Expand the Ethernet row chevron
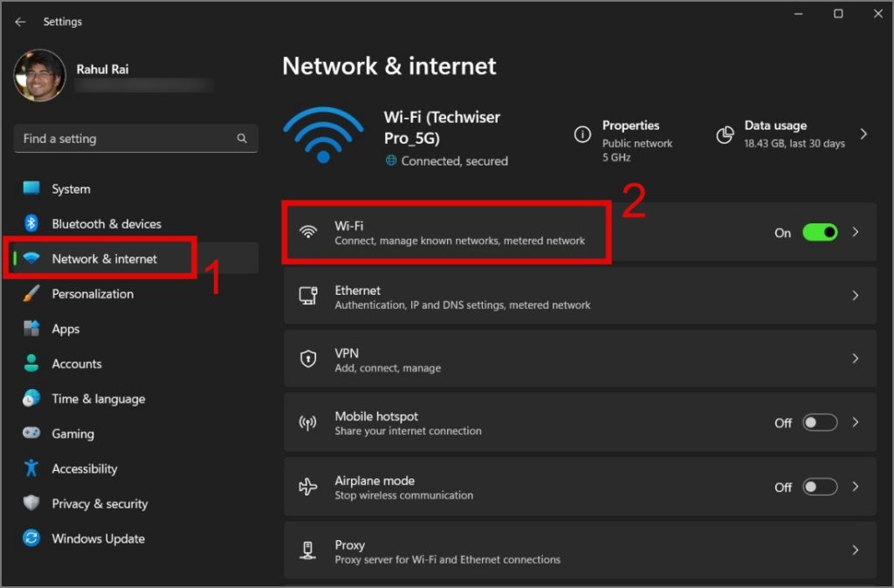The image size is (894, 588). click(x=856, y=296)
